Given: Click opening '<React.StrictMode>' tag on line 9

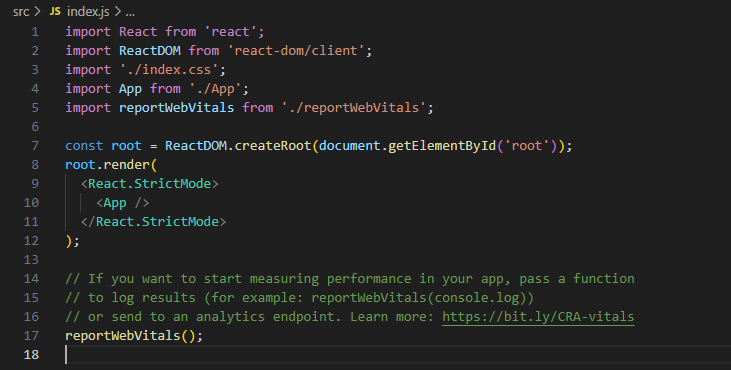Looking at the screenshot, I should point(150,184).
